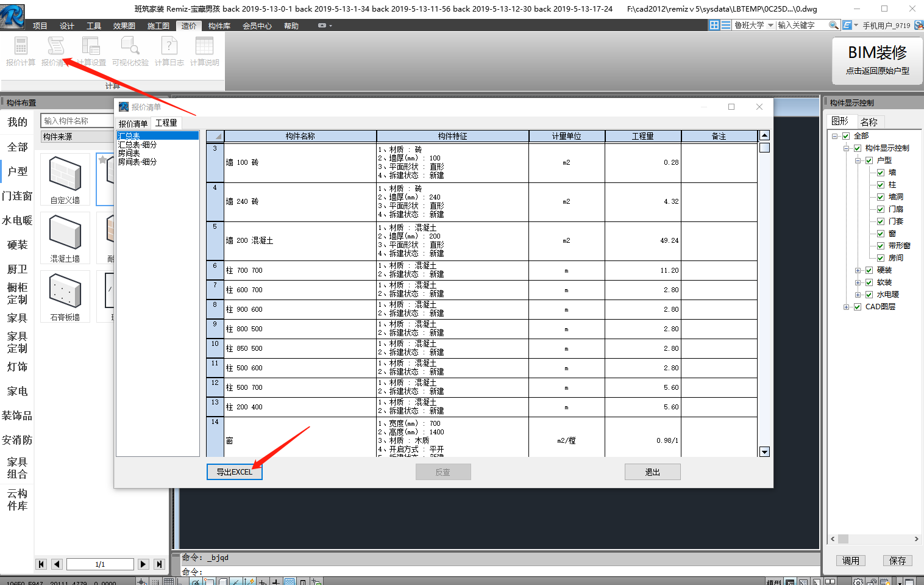Screen dimensions: 924x585
Task: Click the 工程量 column header
Action: point(642,137)
